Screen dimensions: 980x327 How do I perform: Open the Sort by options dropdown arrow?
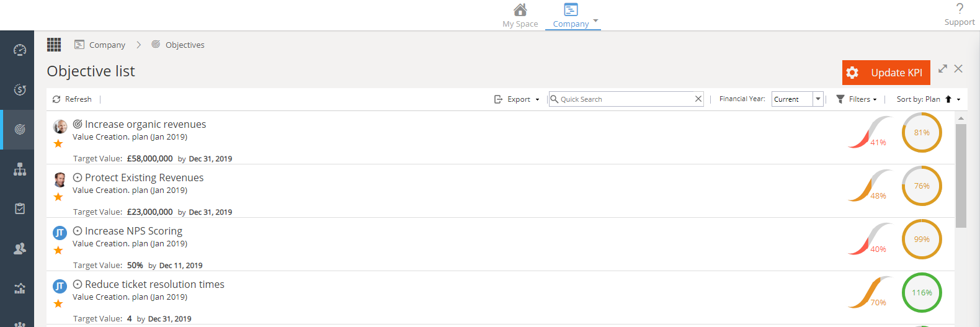958,99
